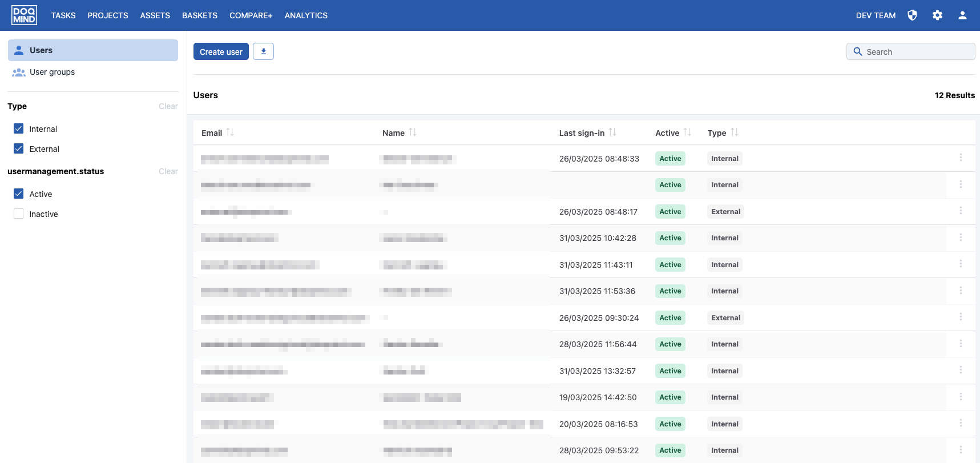Open row menu for 31/03/2025 13:32:57 user
The height and width of the screenshot is (463, 980).
pos(961,371)
